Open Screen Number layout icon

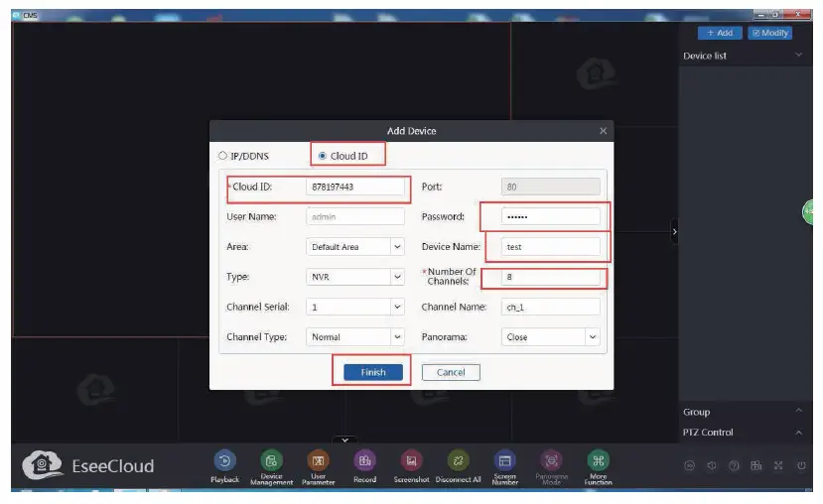tap(505, 461)
